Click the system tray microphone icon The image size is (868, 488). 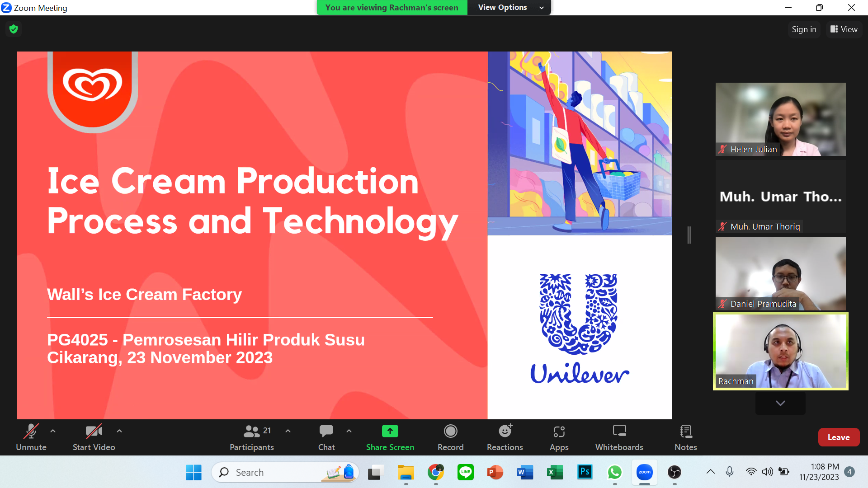(730, 472)
